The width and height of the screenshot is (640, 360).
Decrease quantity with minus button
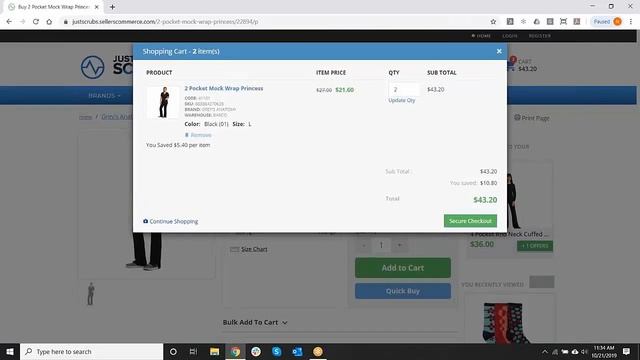[x=364, y=245]
